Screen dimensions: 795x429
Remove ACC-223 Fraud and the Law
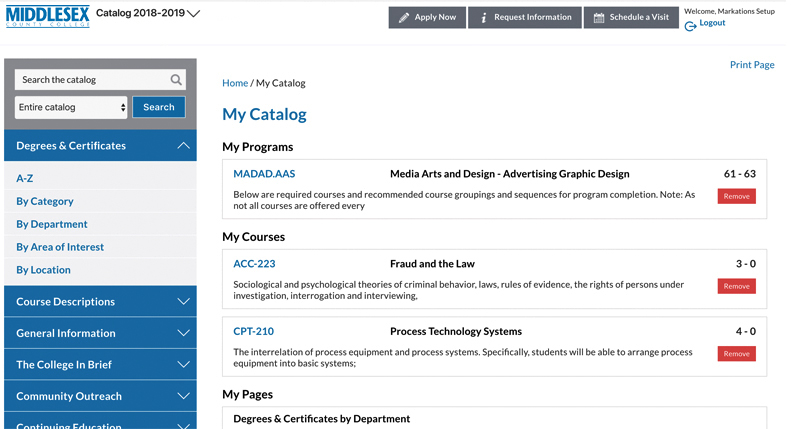coord(736,286)
